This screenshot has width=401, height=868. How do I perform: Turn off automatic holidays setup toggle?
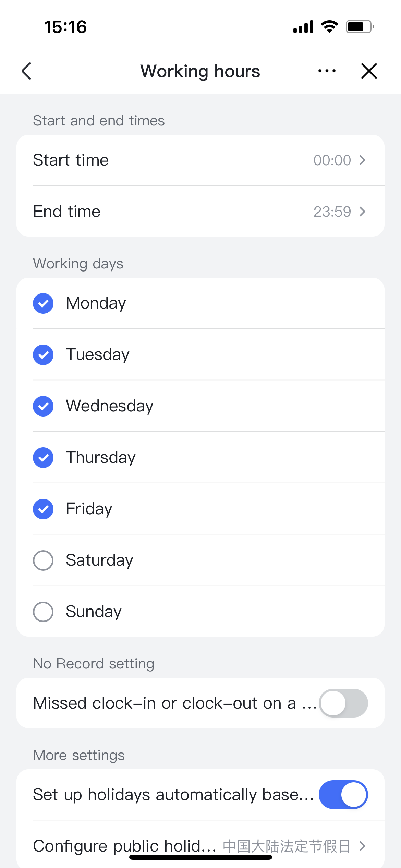(x=343, y=795)
